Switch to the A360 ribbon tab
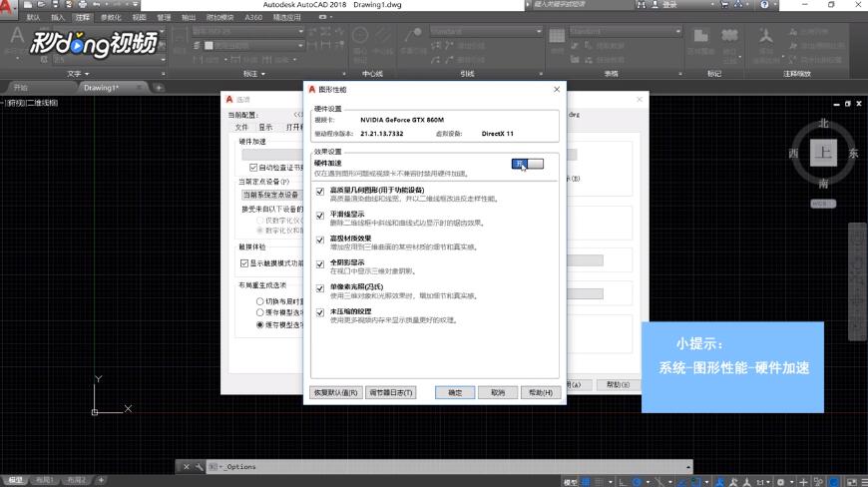The height and width of the screenshot is (487, 868). [253, 18]
